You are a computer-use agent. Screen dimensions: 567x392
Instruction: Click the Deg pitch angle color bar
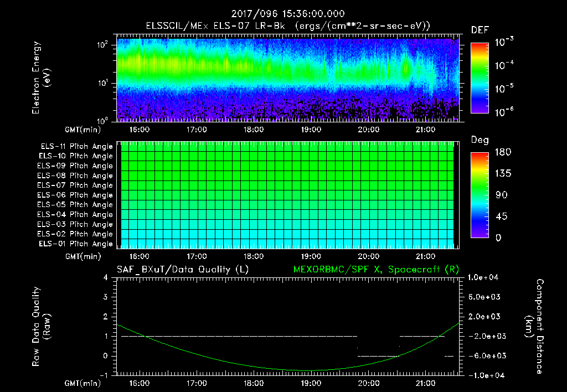tap(480, 195)
